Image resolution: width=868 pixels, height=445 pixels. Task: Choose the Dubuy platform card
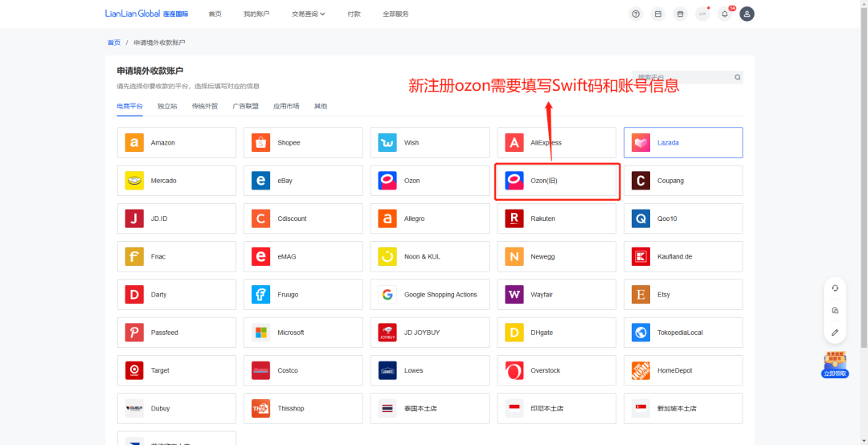(x=177, y=409)
